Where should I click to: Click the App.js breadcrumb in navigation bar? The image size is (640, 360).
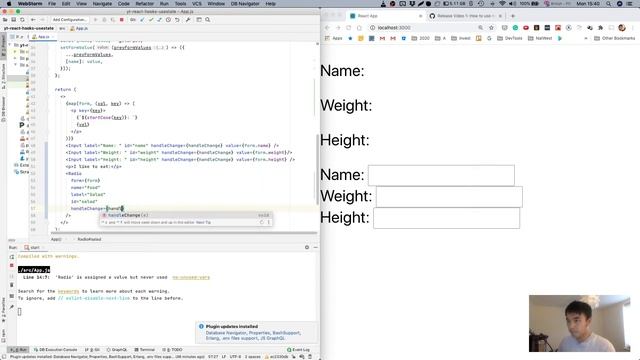pos(79,29)
